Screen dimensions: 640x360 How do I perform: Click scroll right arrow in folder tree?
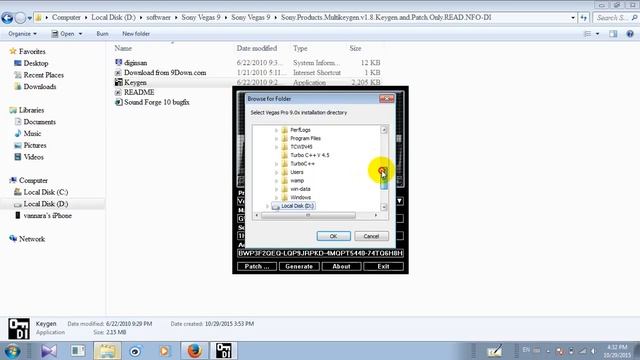point(376,215)
